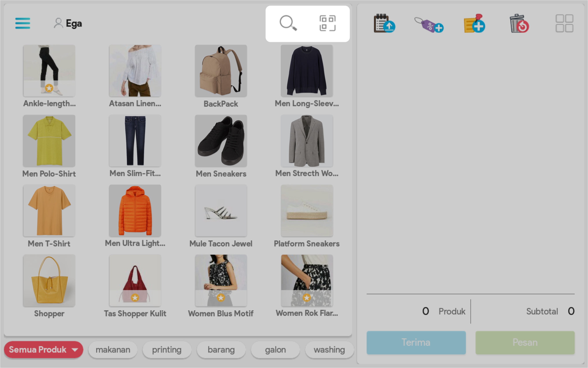The height and width of the screenshot is (368, 588).
Task: Open the barcode scanner icon
Action: tap(327, 23)
